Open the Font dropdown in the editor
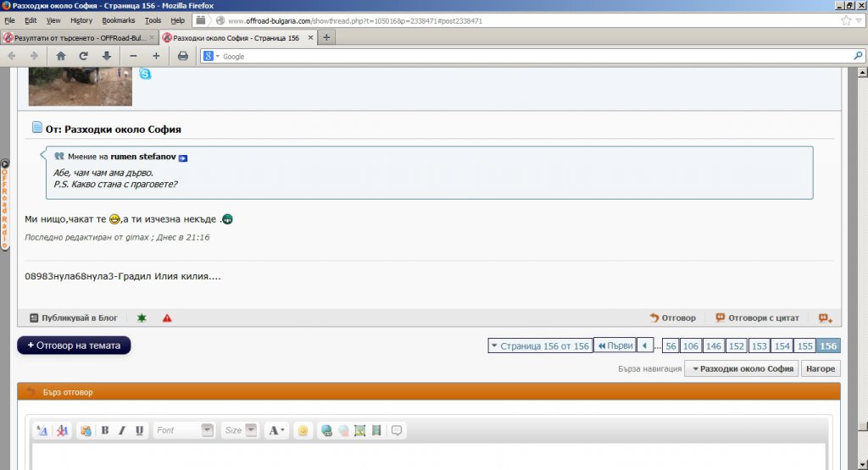The image size is (868, 470). [x=183, y=430]
